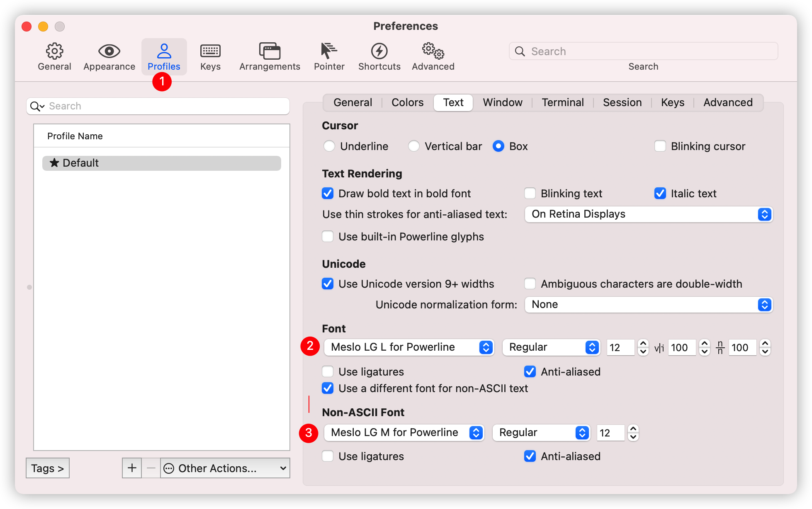Open Appearance preferences eye icon
812x509 pixels.
point(109,51)
